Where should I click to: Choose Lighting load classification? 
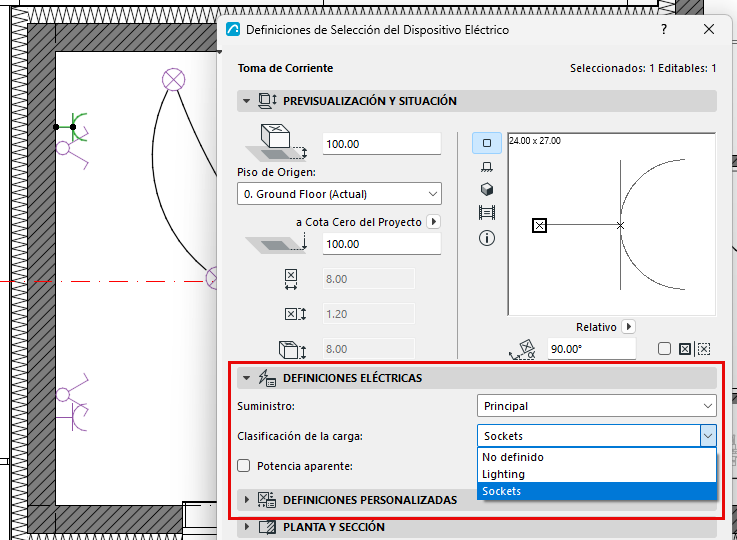coord(596,474)
